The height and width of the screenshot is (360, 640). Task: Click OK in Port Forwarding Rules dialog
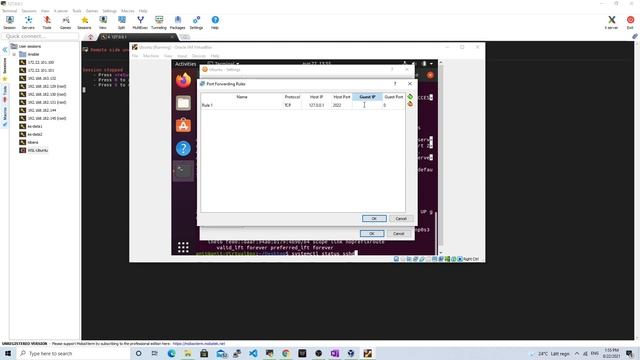tap(374, 219)
